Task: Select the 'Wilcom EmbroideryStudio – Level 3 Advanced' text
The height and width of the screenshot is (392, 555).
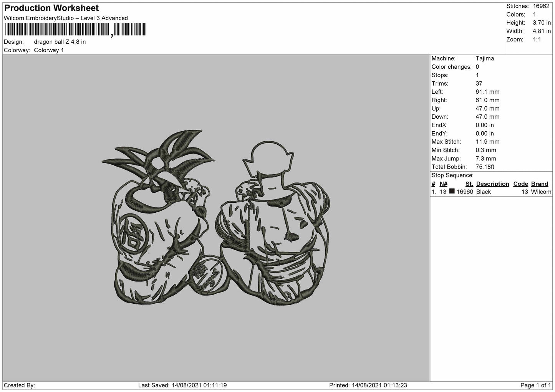Action: [x=66, y=18]
